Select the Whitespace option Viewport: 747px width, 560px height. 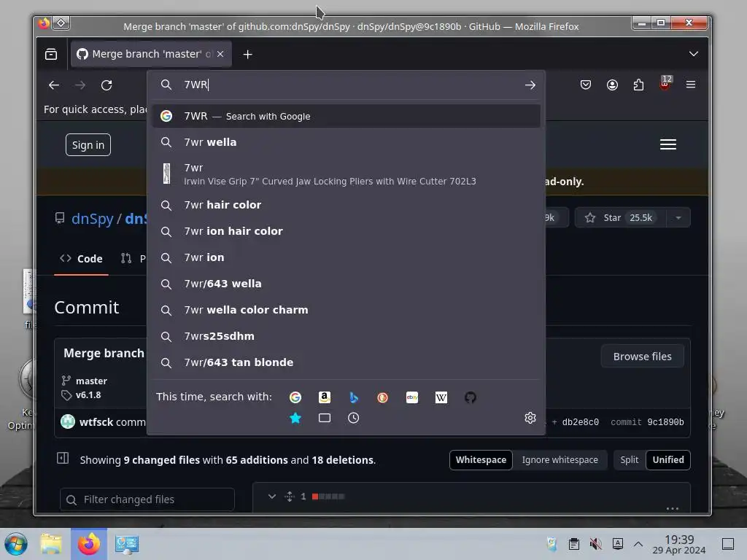(481, 460)
